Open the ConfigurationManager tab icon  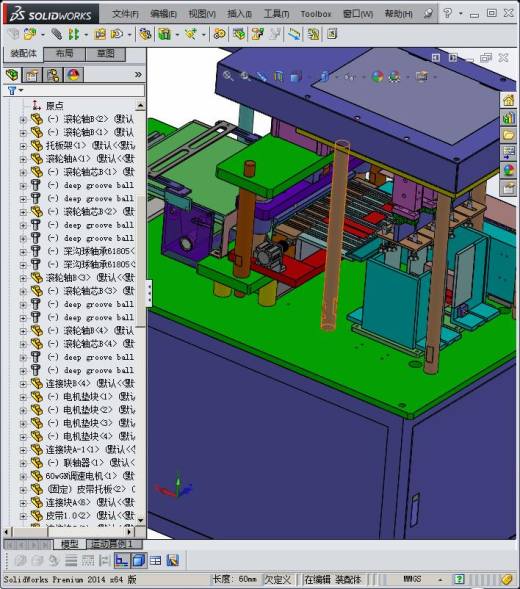tap(53, 75)
